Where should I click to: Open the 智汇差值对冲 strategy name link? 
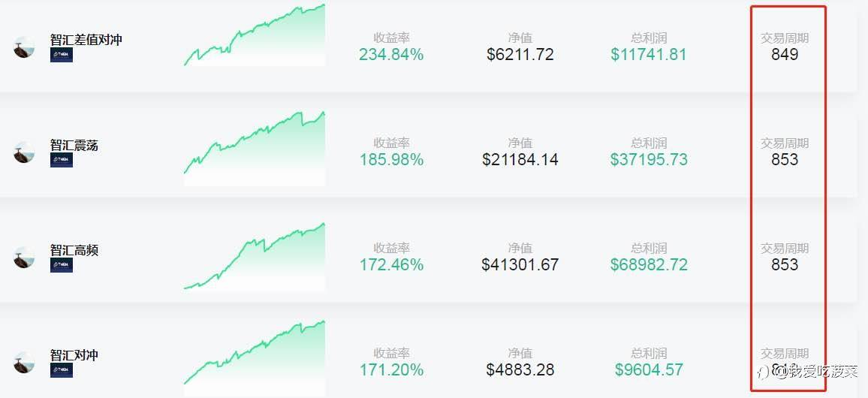(86, 40)
